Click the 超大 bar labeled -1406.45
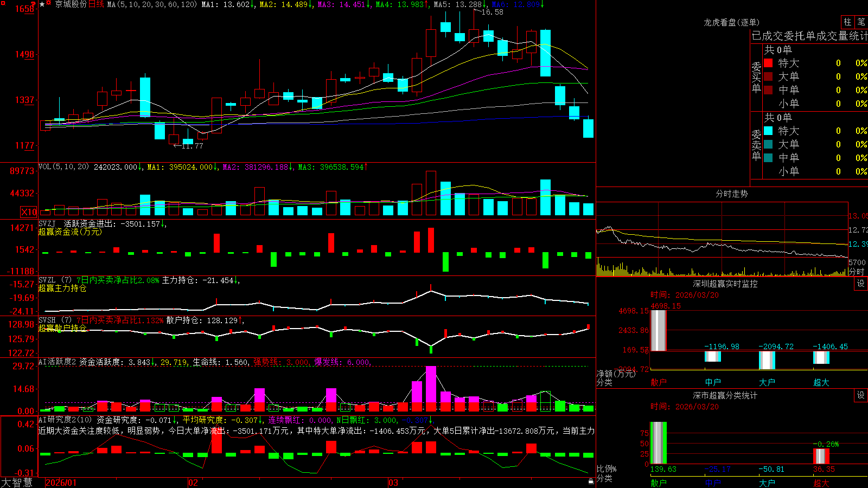868x488 pixels. pyautogui.click(x=821, y=357)
